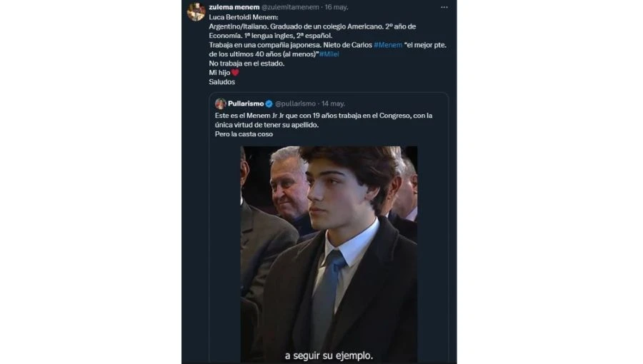Viewport: 643px width, 364px height.
Task: Click zulema menem's profile avatar
Action: [196, 11]
